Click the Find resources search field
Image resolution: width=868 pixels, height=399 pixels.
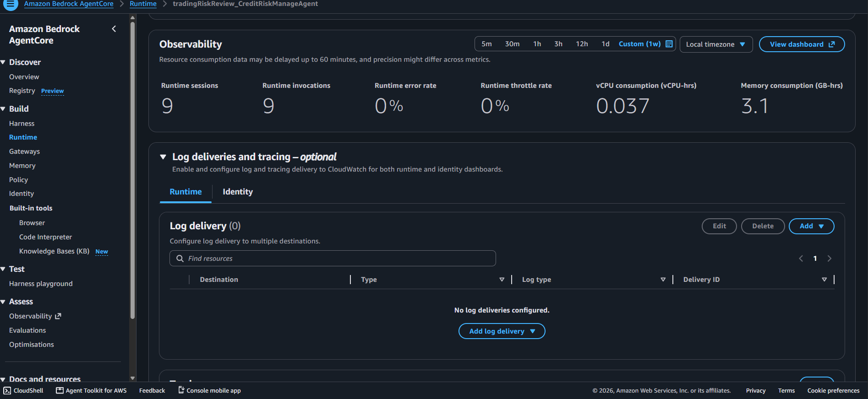click(333, 259)
